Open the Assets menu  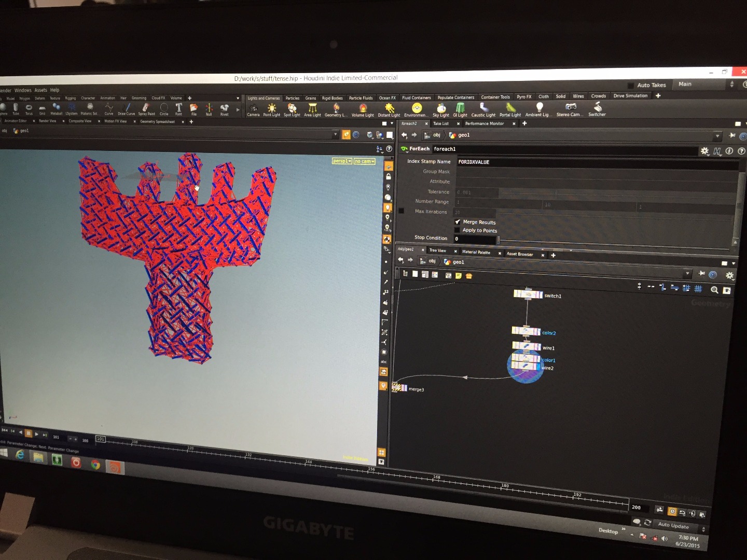click(40, 90)
